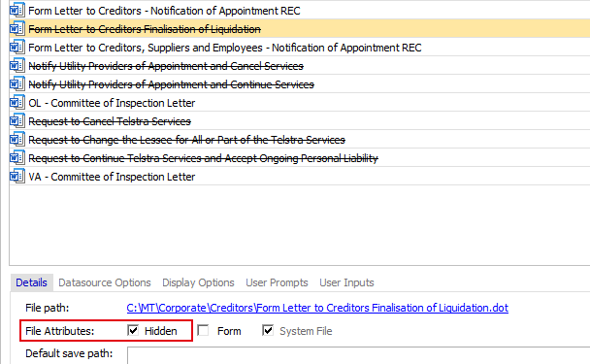Select OL - Committee of Inspection Letter
The height and width of the screenshot is (364, 590).
(x=300, y=103)
